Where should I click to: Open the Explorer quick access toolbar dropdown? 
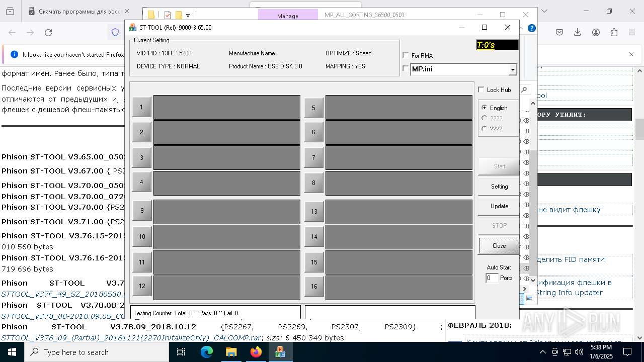coord(188,16)
